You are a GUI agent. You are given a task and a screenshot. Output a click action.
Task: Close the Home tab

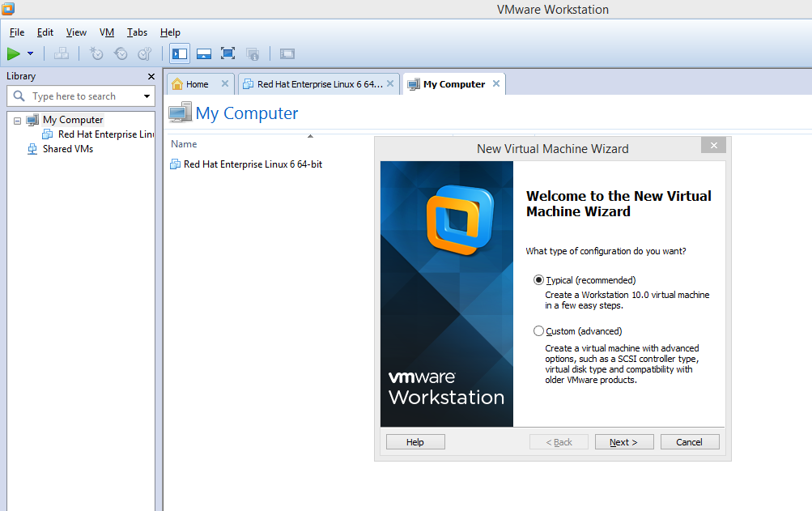(225, 83)
